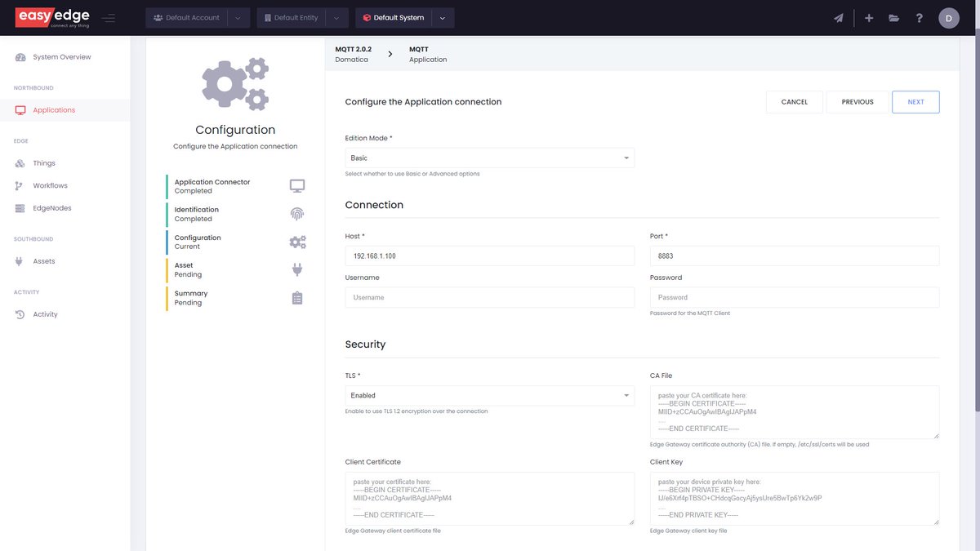Open the folder icon in the top bar
The image size is (980, 551).
(x=893, y=17)
